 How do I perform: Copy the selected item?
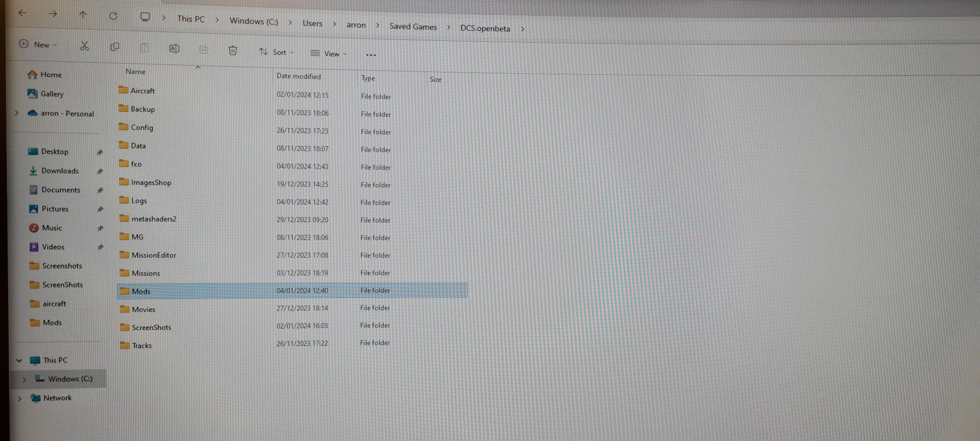pyautogui.click(x=114, y=47)
